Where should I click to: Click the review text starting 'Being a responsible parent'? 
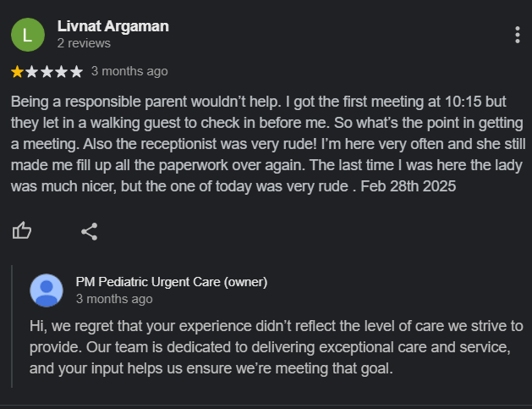tap(268, 144)
